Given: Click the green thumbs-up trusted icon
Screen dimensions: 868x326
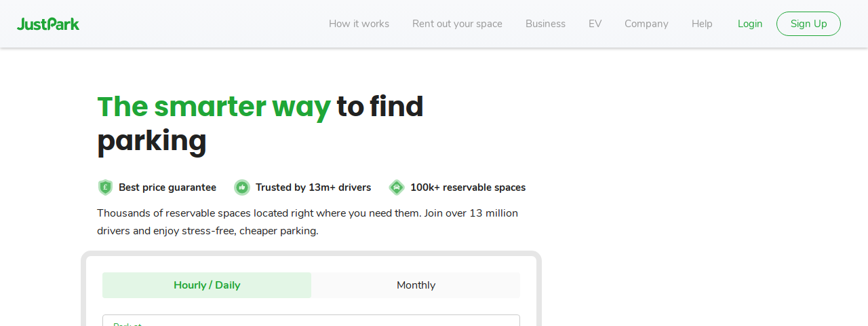Looking at the screenshot, I should pos(242,187).
